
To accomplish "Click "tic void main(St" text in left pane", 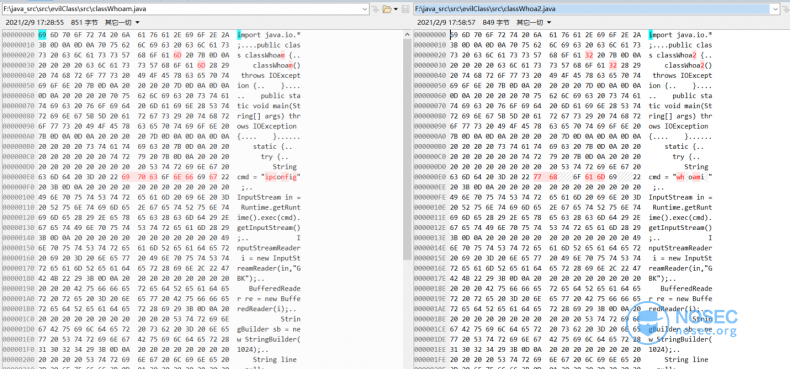I will 270,106.
